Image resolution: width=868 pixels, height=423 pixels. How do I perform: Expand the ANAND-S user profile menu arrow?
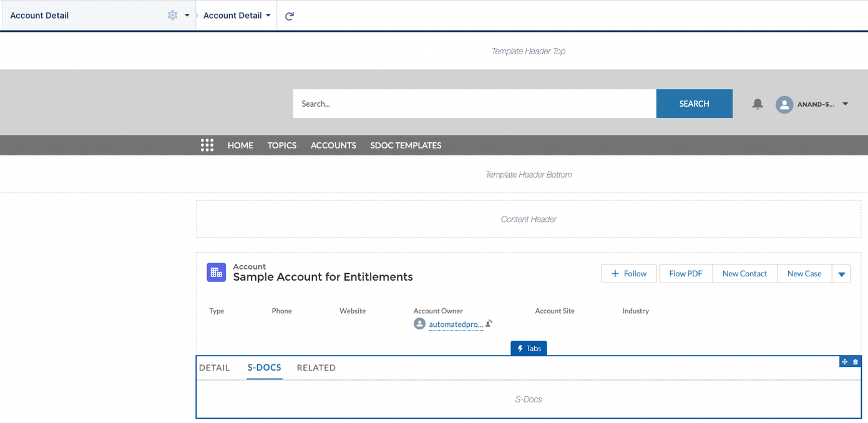pos(846,104)
